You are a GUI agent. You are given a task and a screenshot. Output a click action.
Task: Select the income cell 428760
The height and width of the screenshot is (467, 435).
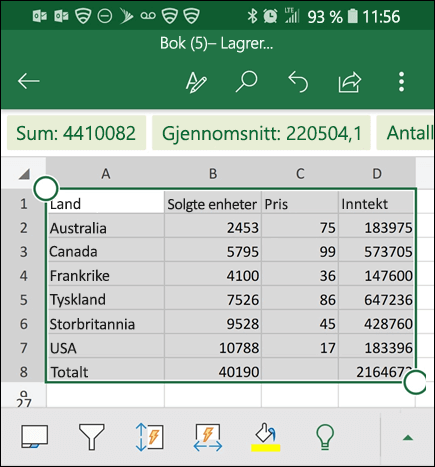click(377, 324)
